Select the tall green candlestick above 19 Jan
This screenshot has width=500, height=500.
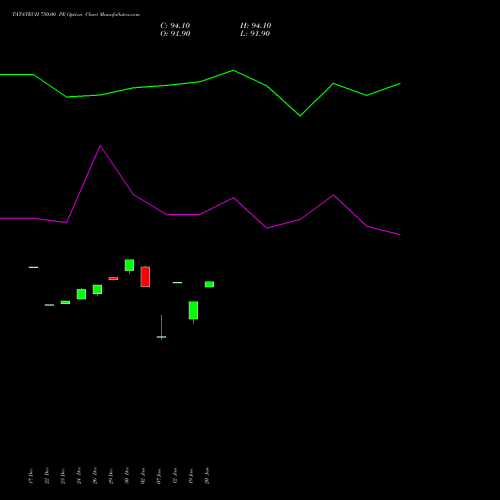point(193,311)
